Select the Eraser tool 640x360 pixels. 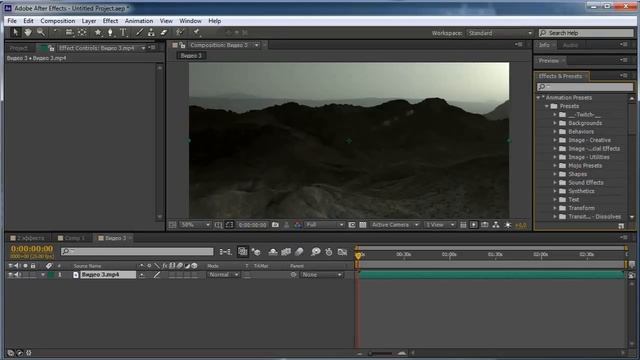pos(164,32)
